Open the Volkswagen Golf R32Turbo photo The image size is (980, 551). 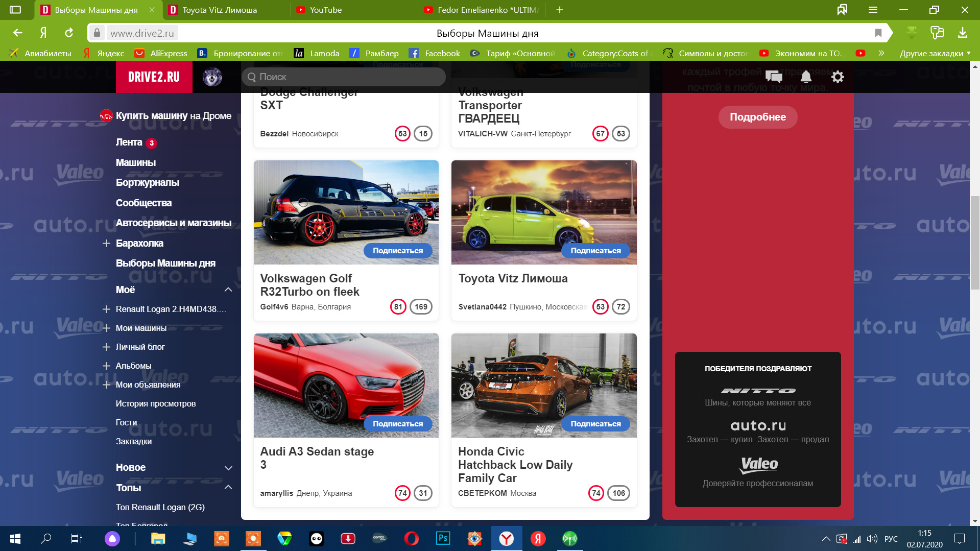tap(346, 212)
